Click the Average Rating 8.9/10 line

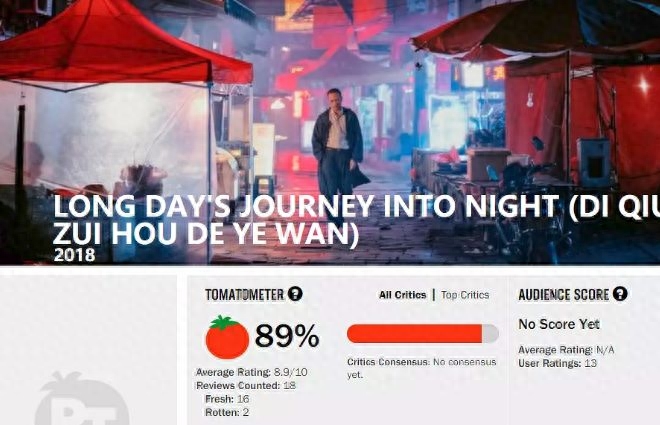click(252, 372)
